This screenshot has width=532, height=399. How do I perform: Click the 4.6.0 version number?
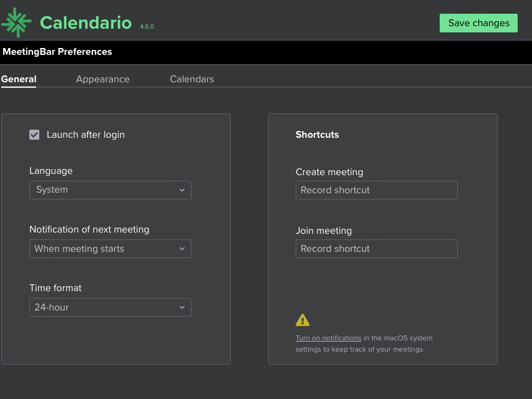coord(147,26)
